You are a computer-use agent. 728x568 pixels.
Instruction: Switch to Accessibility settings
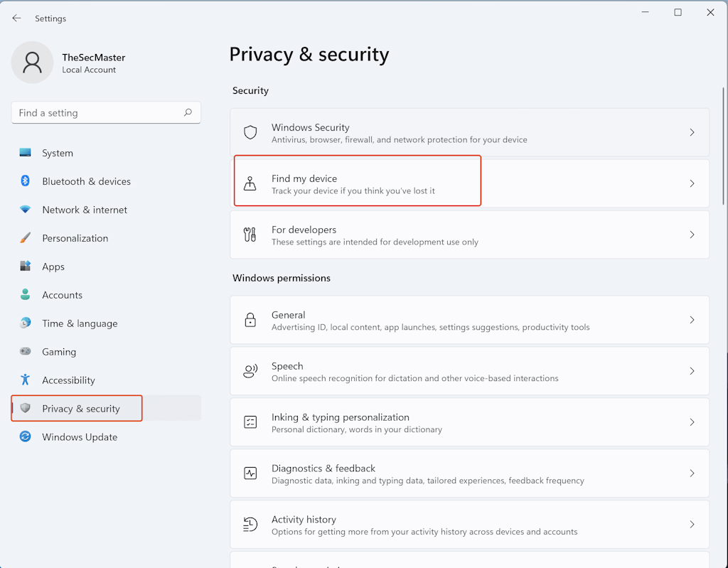click(107, 380)
